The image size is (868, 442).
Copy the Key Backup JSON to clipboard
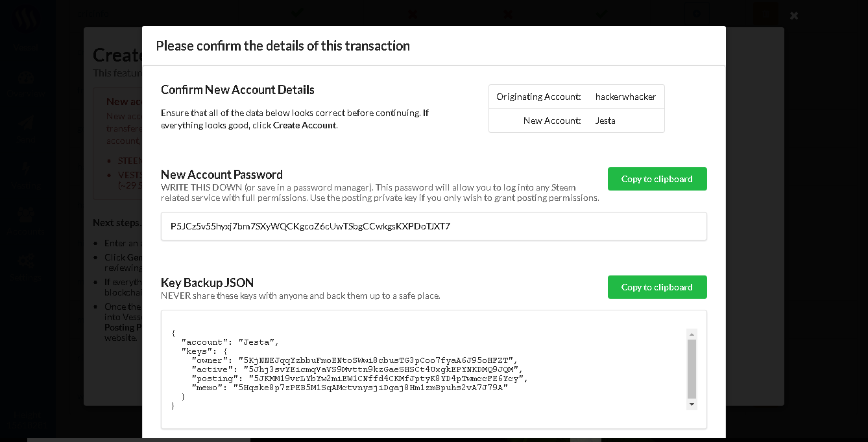[657, 287]
